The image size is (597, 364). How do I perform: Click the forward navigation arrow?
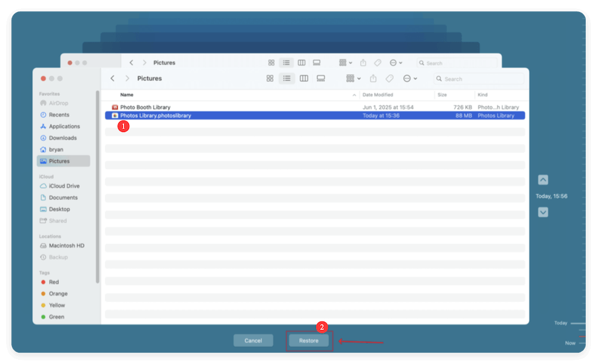[x=127, y=78]
